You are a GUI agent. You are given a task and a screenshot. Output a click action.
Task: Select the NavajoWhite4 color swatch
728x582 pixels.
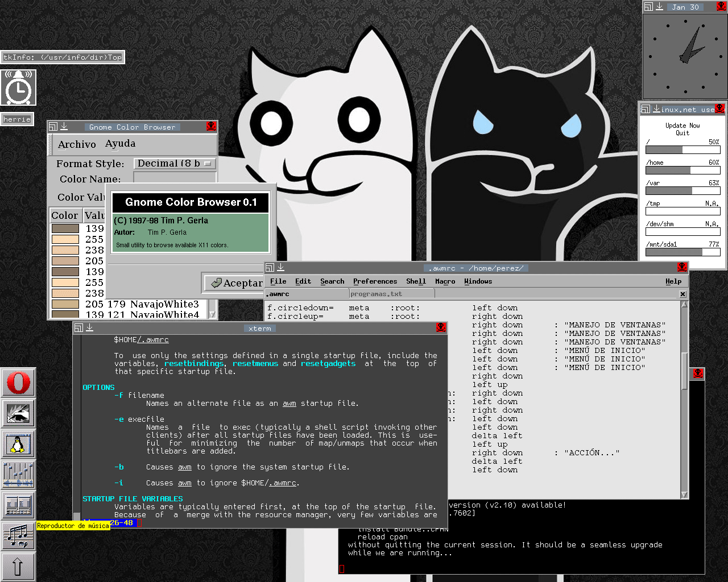tap(65, 314)
